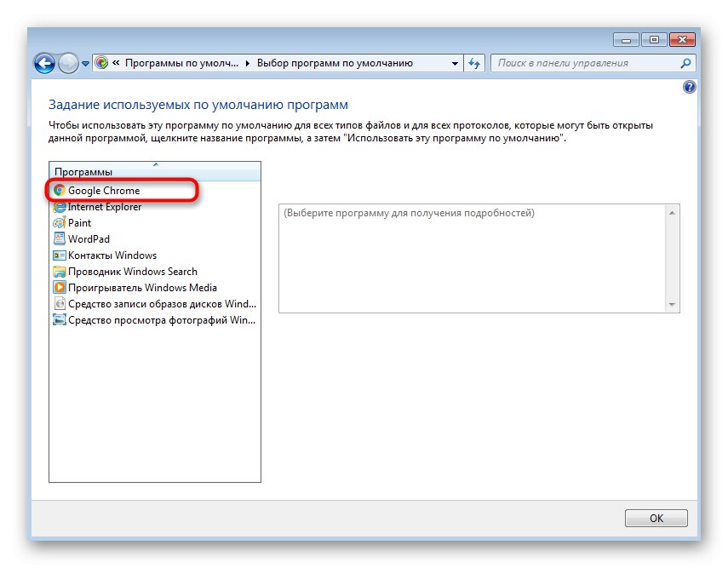Screen dimensions: 728x568
Task: Open recent pages dropdown next to navigation arrows
Action: pyautogui.click(x=85, y=64)
